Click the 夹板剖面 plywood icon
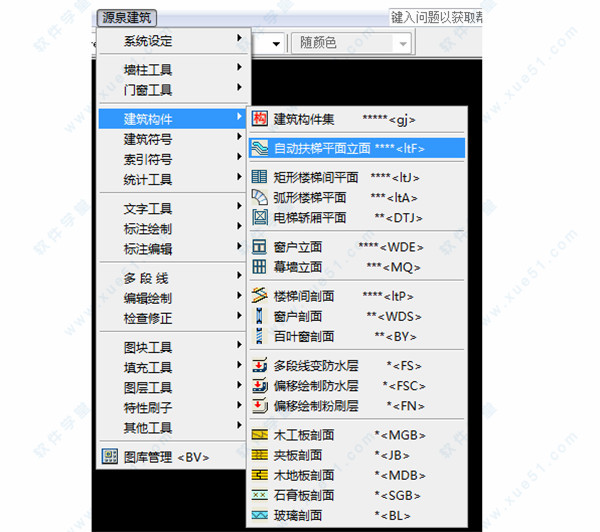The width and height of the screenshot is (600, 532). tap(259, 455)
